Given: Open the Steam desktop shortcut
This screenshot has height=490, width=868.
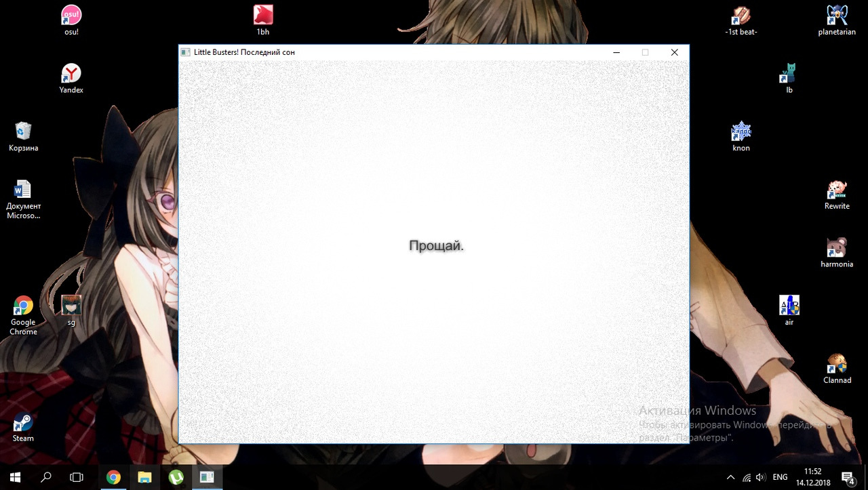Looking at the screenshot, I should pyautogui.click(x=23, y=423).
